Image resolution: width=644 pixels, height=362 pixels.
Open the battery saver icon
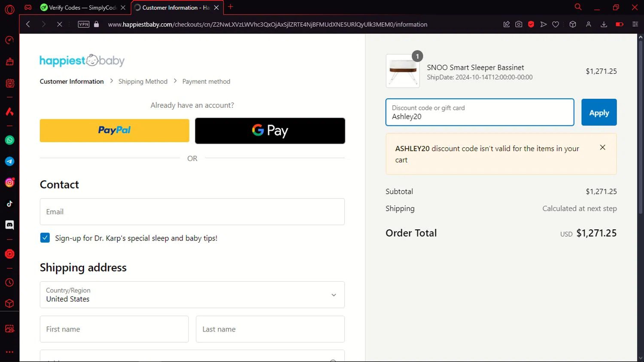click(620, 24)
